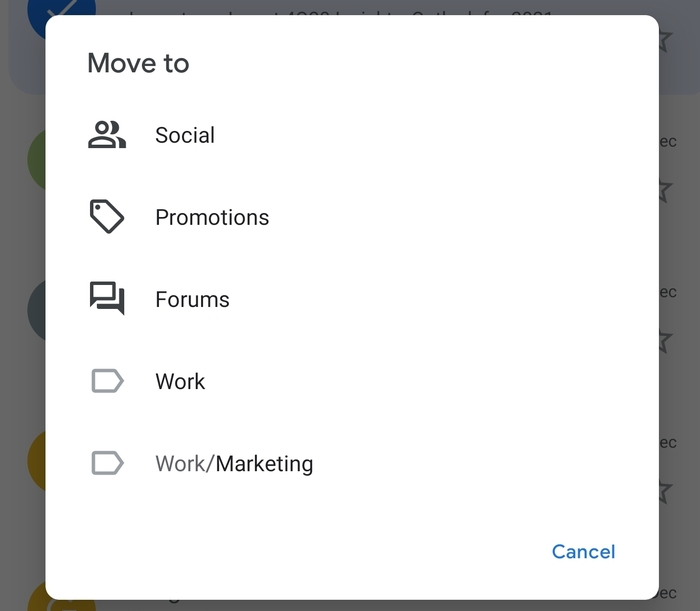Click the Work/Marketing label icon

107,463
